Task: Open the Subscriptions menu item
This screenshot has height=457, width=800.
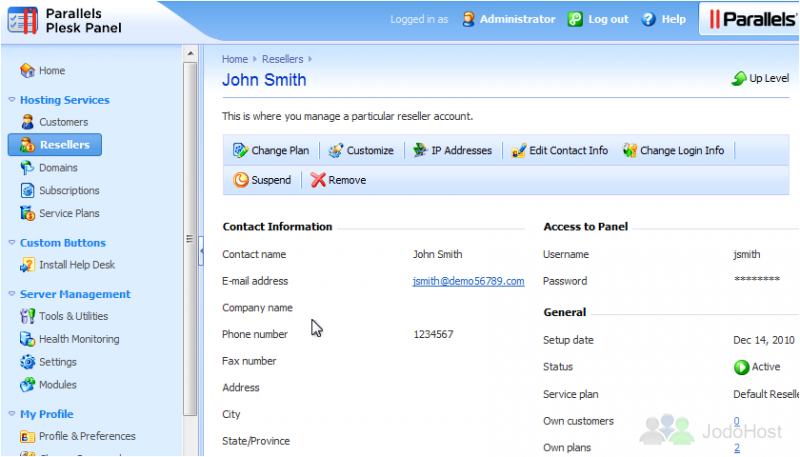Action: (x=69, y=191)
